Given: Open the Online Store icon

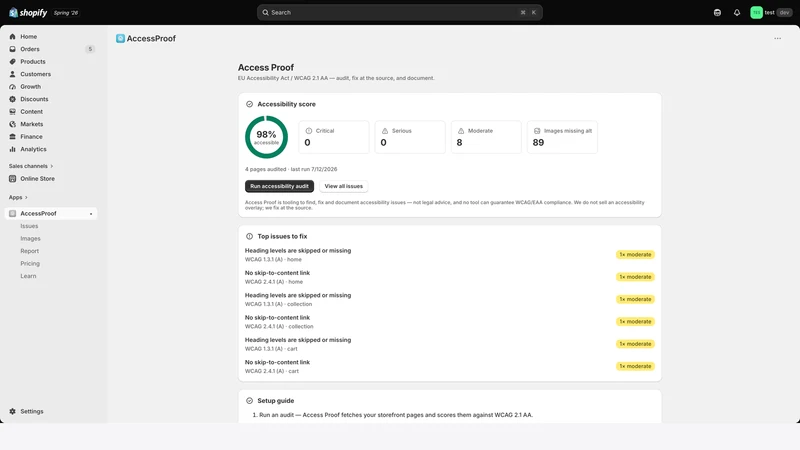Looking at the screenshot, I should tap(12, 179).
